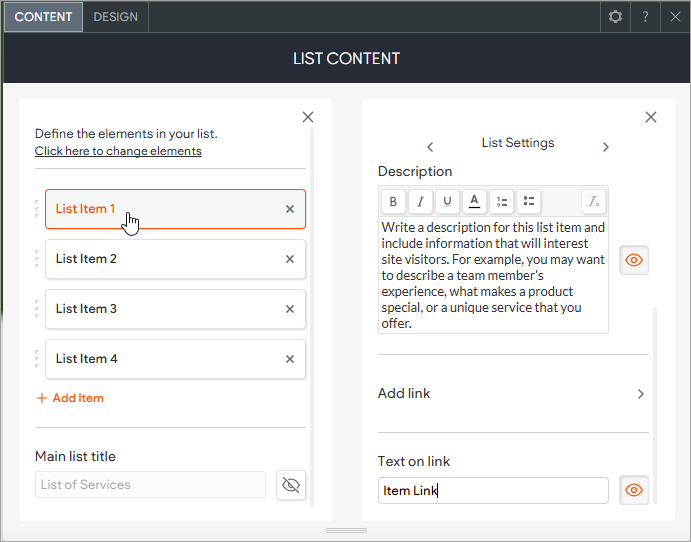
Task: Apply italic formatting in Description toolbar
Action: [x=420, y=202]
